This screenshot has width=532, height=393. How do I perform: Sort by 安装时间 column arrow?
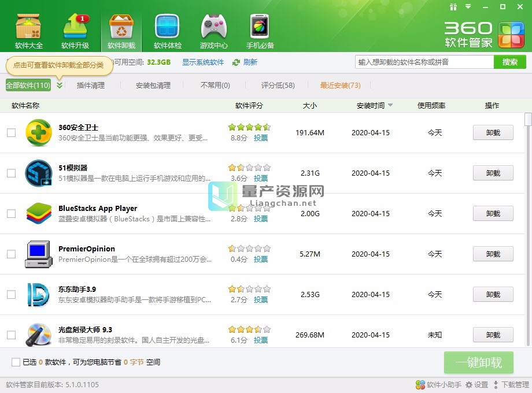click(x=390, y=105)
